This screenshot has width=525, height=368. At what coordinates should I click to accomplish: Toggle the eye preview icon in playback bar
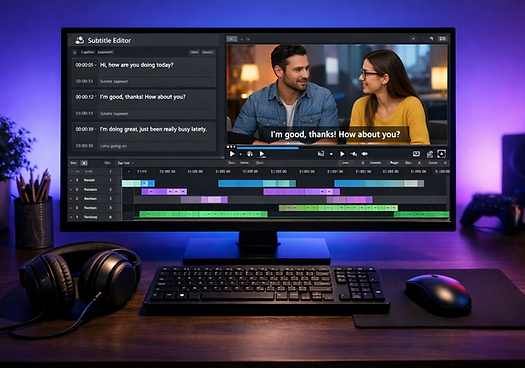365,154
